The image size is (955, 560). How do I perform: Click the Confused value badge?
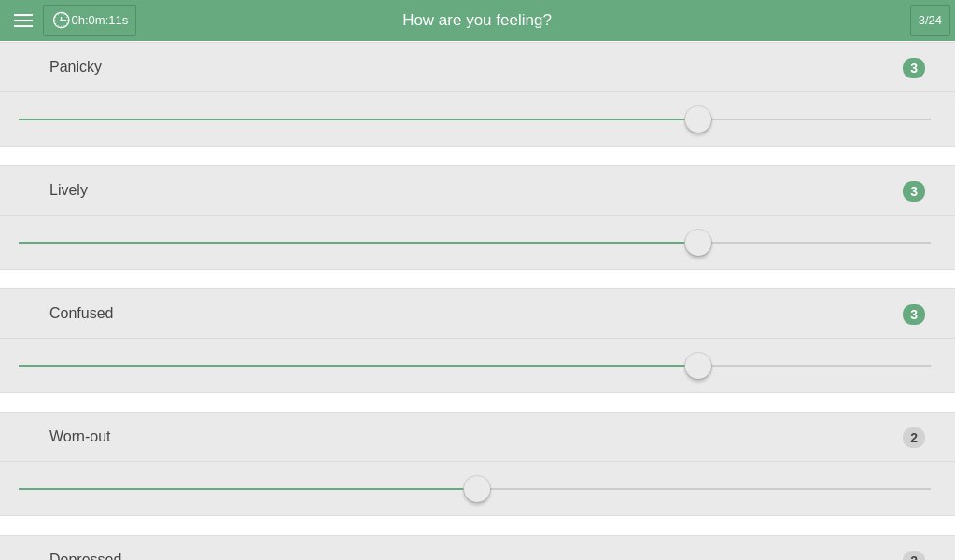(913, 315)
